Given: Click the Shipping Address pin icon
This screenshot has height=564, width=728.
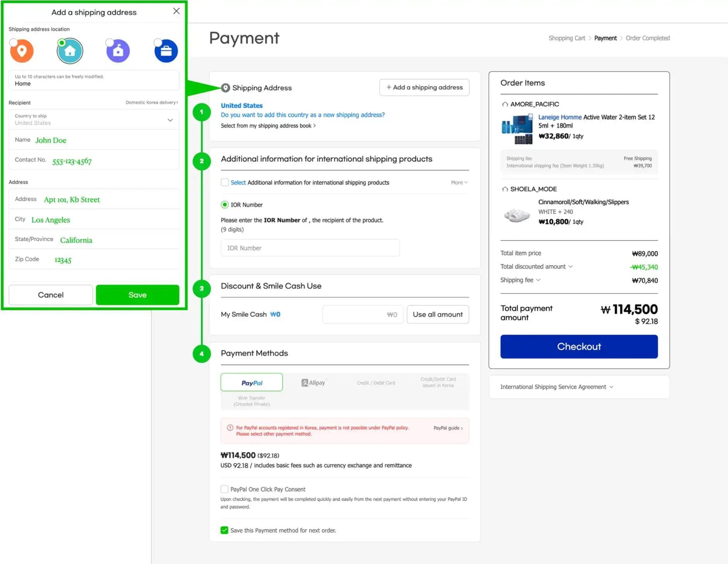Looking at the screenshot, I should [x=225, y=88].
